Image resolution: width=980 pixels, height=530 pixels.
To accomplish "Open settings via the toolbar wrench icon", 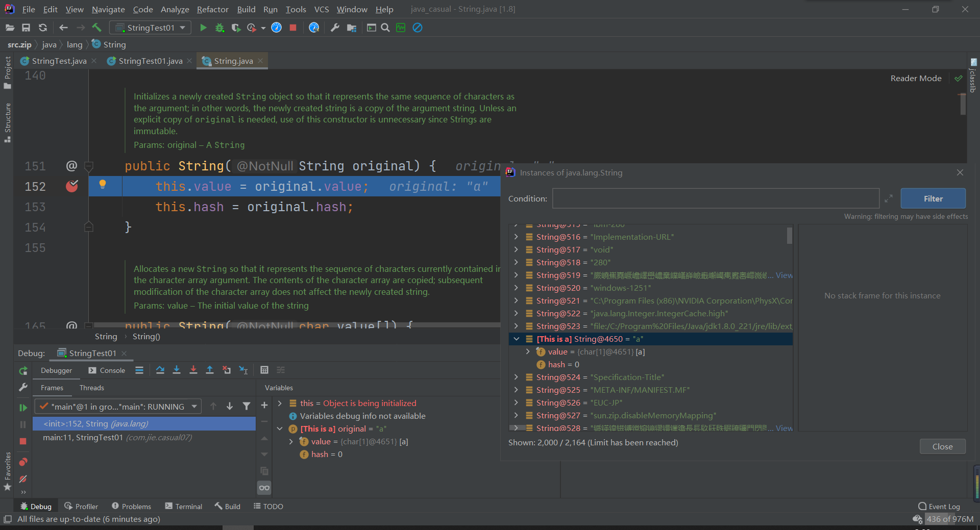I will tap(335, 28).
